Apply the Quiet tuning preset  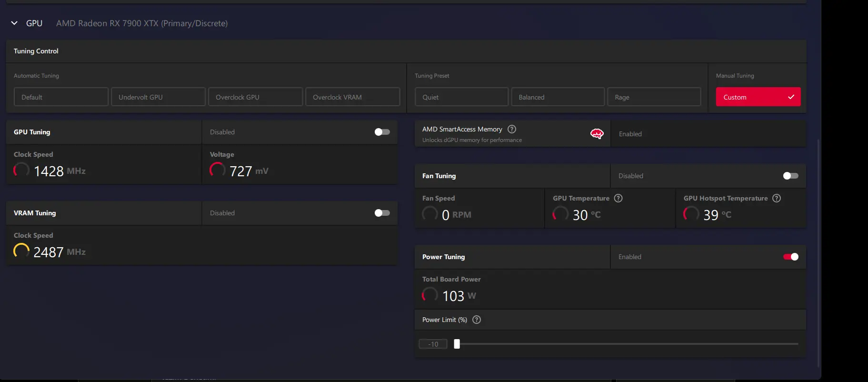461,97
